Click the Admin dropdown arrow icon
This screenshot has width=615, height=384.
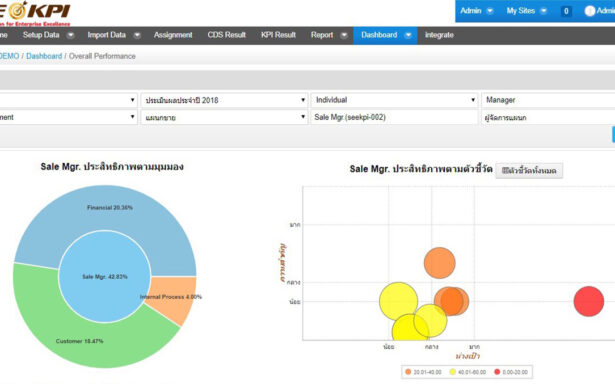click(x=490, y=11)
